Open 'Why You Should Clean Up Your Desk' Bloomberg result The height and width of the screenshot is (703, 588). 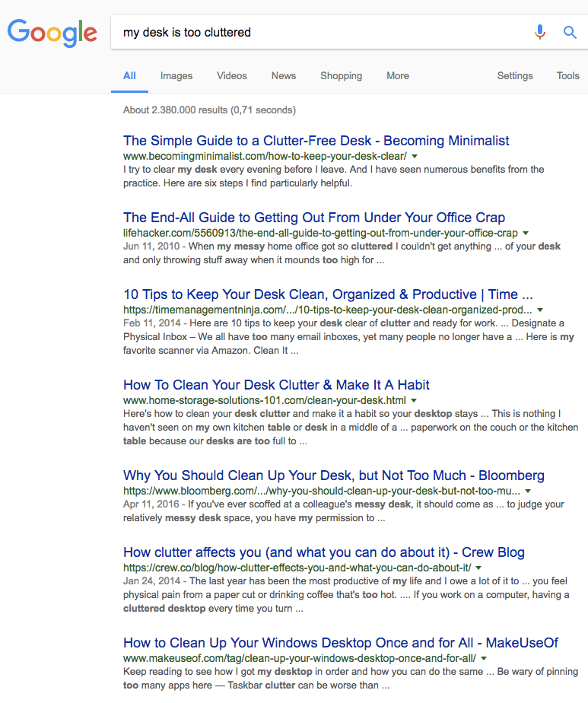(x=334, y=476)
